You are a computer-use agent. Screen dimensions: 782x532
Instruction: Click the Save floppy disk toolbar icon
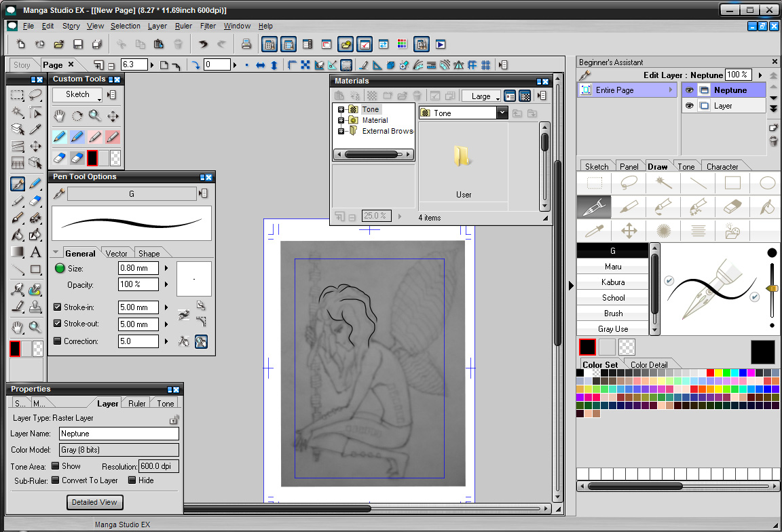tap(78, 44)
